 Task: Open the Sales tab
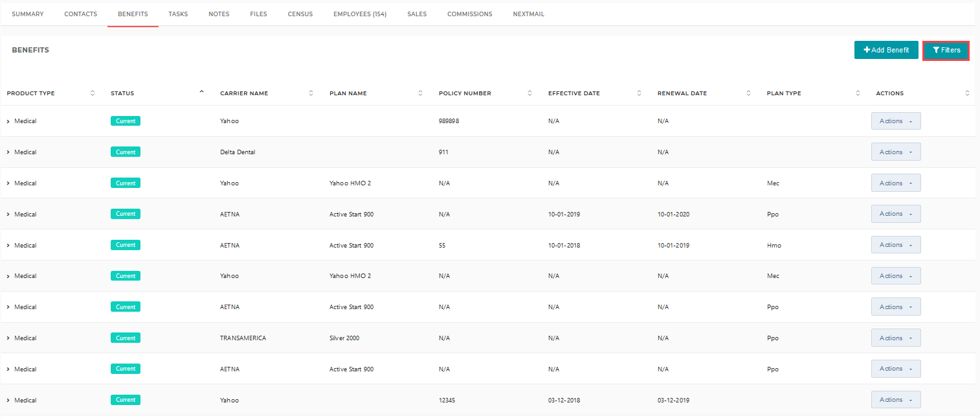tap(417, 14)
